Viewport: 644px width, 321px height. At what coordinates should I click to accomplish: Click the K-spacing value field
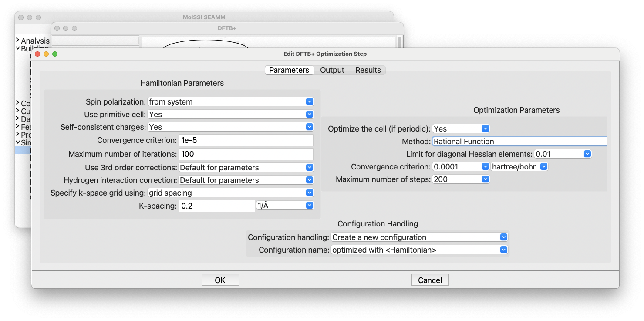pyautogui.click(x=217, y=206)
